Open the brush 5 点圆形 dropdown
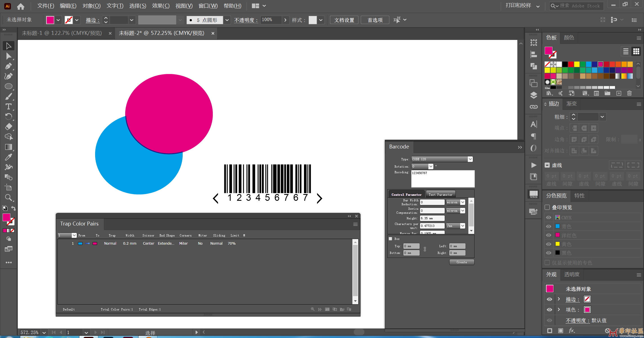The height and width of the screenshot is (338, 644). click(227, 20)
